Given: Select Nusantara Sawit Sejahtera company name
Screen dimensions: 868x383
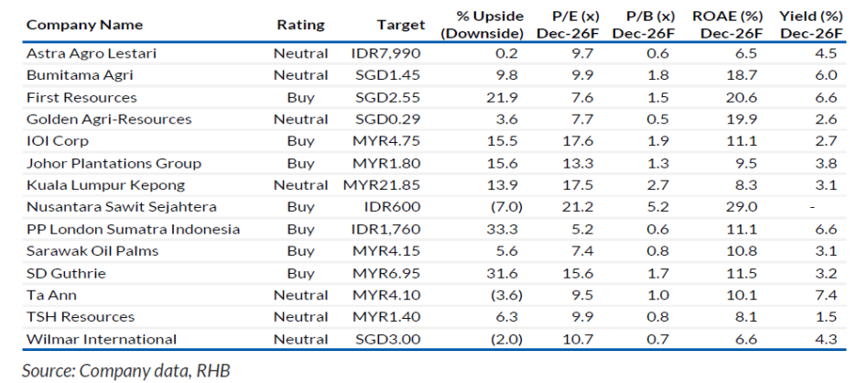Looking at the screenshot, I should (x=123, y=207).
